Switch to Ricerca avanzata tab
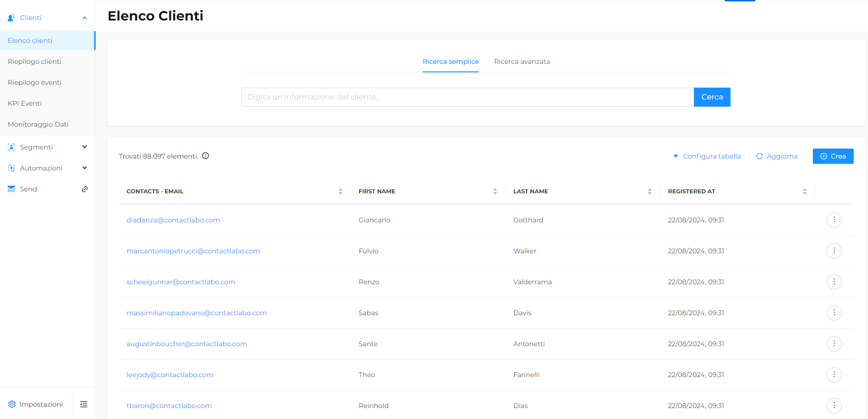The height and width of the screenshot is (419, 868). click(522, 61)
